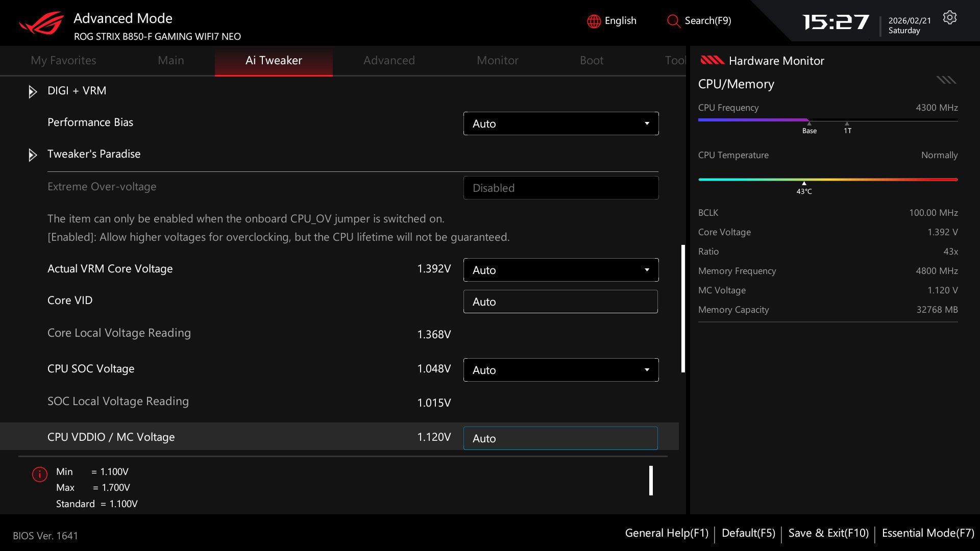This screenshot has height=551, width=980.
Task: Select the Tweaker's Paradise label
Action: click(94, 154)
